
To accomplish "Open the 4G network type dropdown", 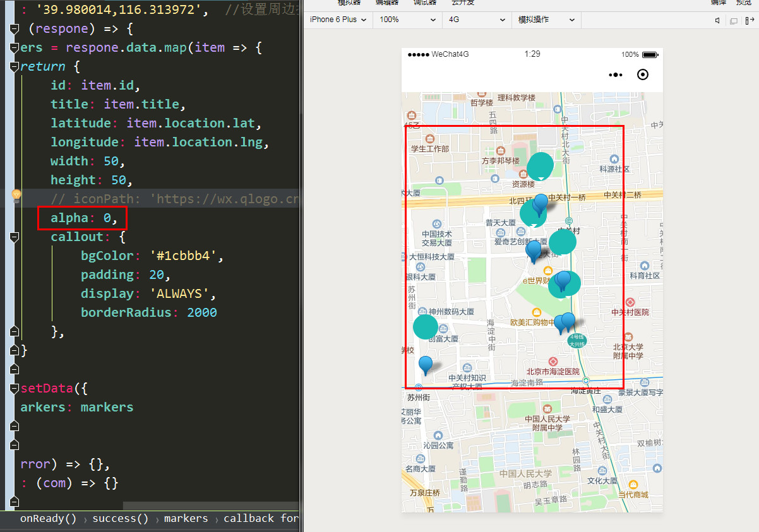I will coord(476,20).
